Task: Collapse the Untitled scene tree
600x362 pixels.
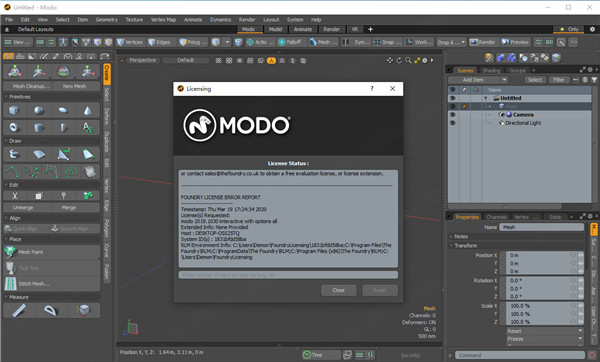Action: [486, 98]
